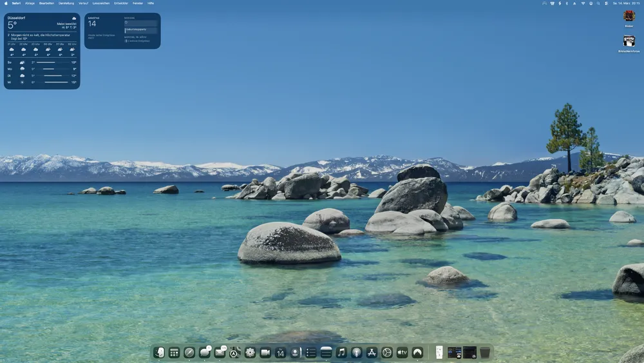Click the Düsseldorf weather widget
The height and width of the screenshot is (363, 644).
tap(42, 51)
